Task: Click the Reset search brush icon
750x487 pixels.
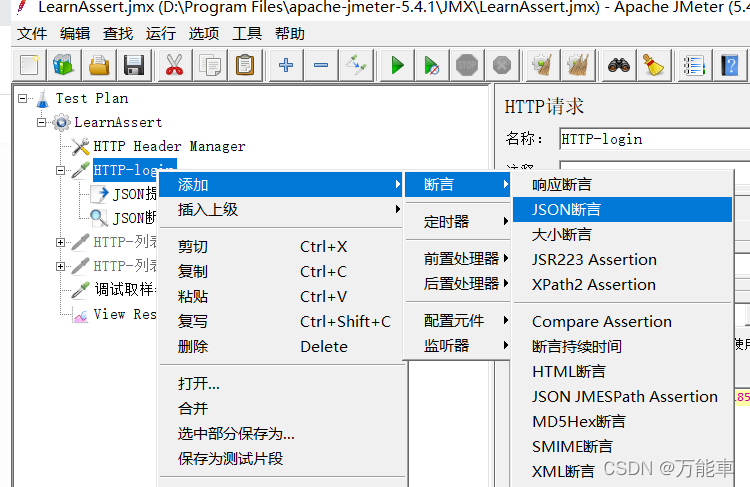Action: click(653, 65)
